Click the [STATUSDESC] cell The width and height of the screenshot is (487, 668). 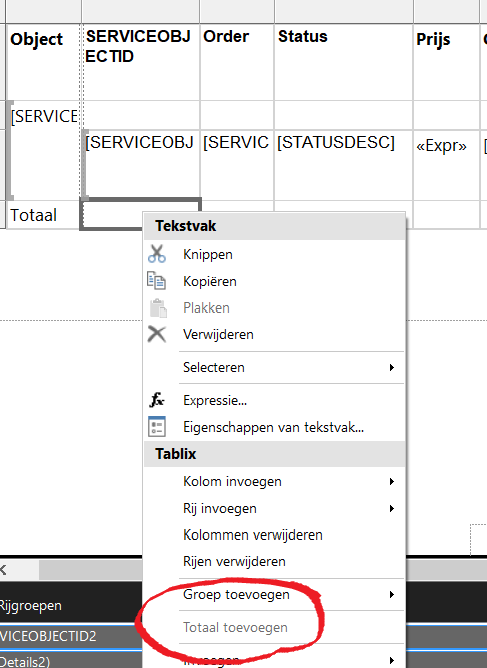click(344, 165)
